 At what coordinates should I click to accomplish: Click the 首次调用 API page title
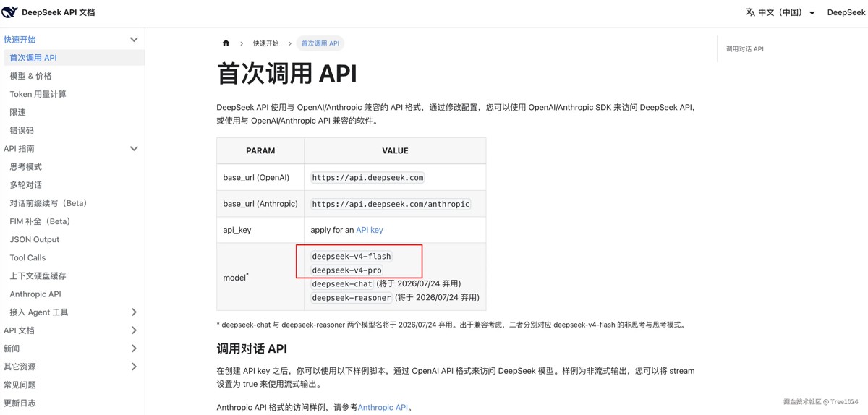tap(286, 74)
